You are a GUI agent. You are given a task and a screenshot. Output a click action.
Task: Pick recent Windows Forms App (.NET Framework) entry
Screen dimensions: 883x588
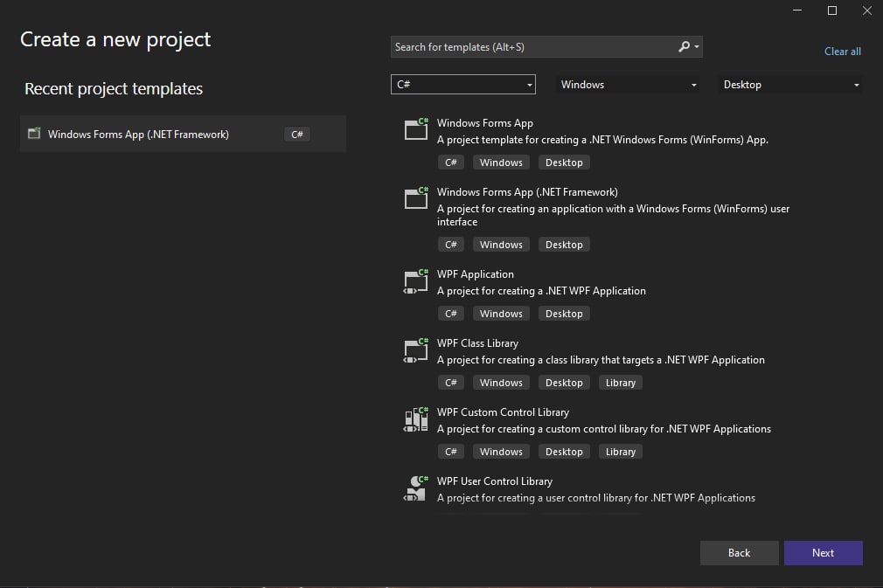(x=183, y=134)
